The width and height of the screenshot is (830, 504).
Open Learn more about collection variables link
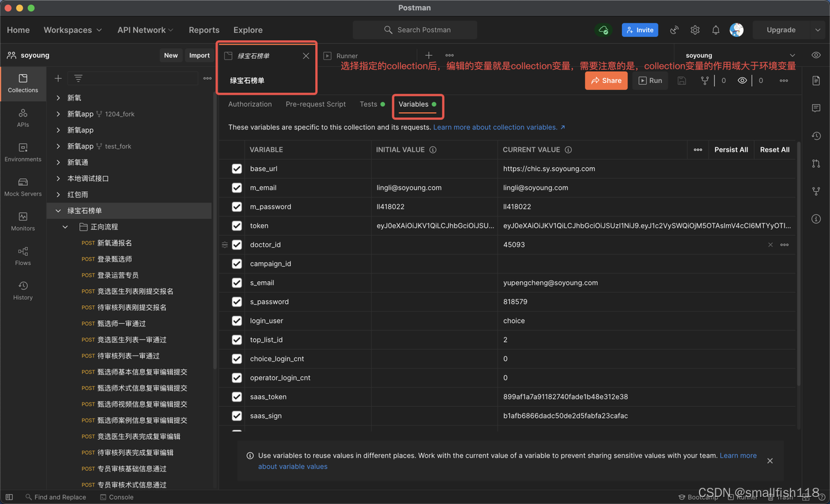coord(499,127)
